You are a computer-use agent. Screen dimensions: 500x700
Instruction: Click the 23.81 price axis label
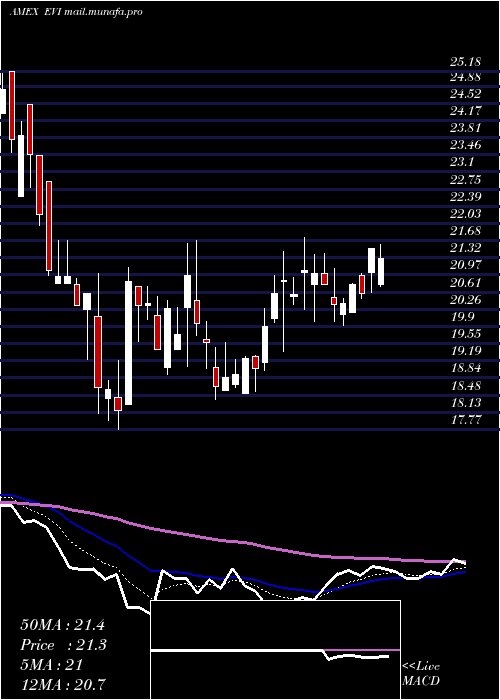(465, 128)
